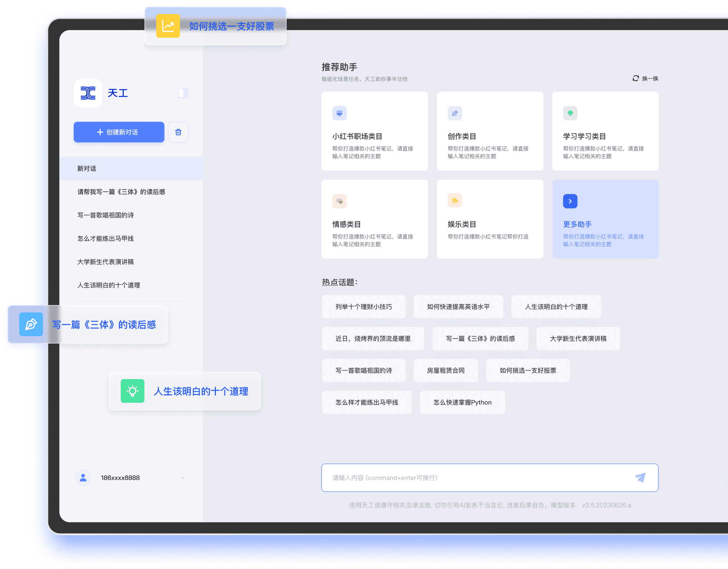Click the user avatar icon

(83, 478)
